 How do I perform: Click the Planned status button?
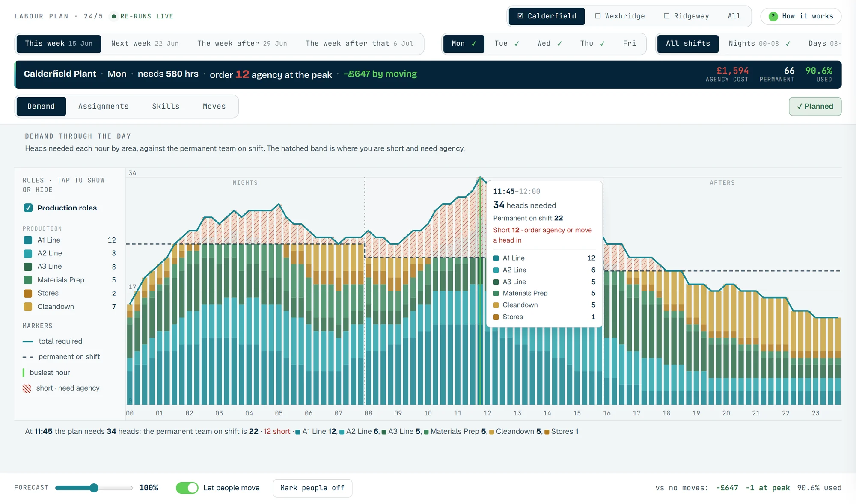point(815,107)
